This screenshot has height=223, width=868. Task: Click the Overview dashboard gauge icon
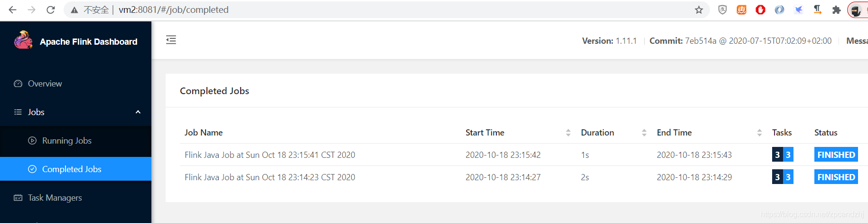click(x=18, y=84)
